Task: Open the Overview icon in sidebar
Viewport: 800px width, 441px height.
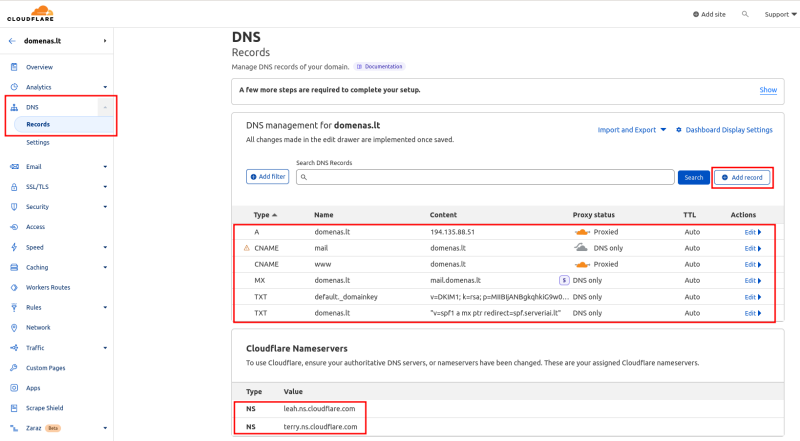Action: pyautogui.click(x=14, y=67)
